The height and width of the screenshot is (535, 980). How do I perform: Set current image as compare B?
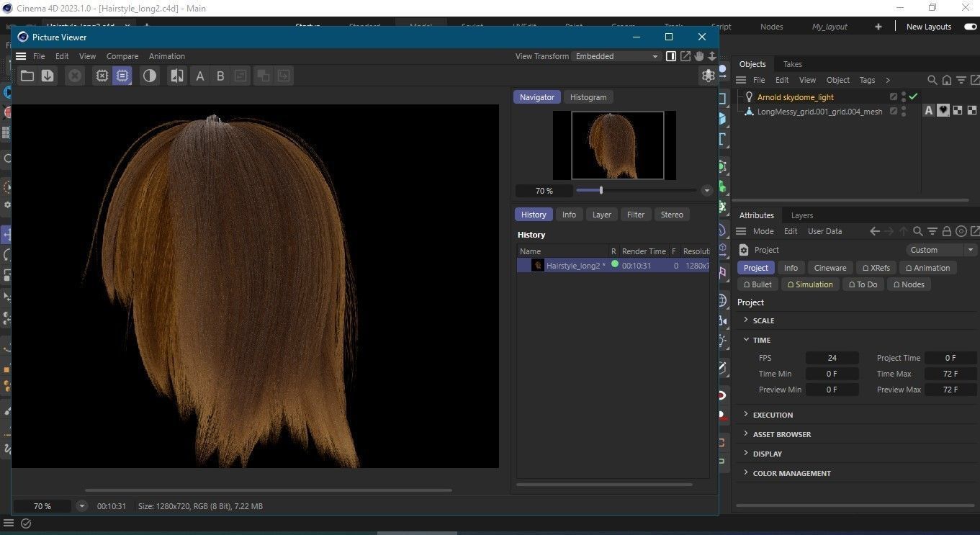220,76
